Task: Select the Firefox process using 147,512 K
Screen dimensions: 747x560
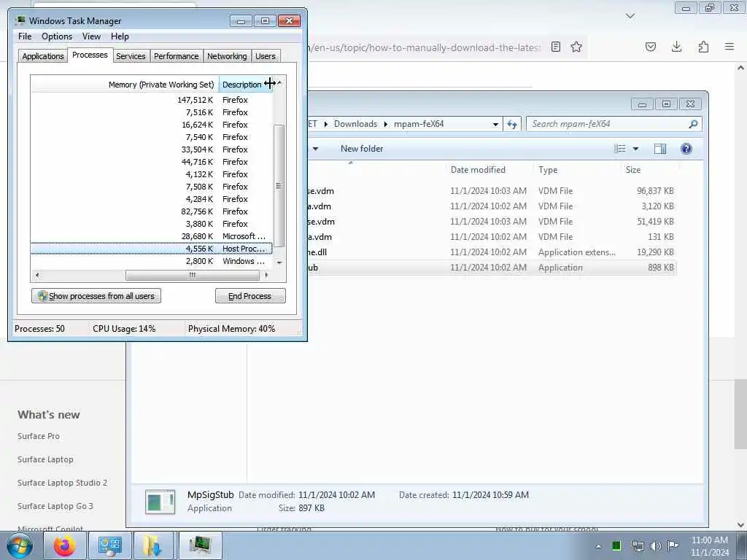Action: tap(152, 100)
